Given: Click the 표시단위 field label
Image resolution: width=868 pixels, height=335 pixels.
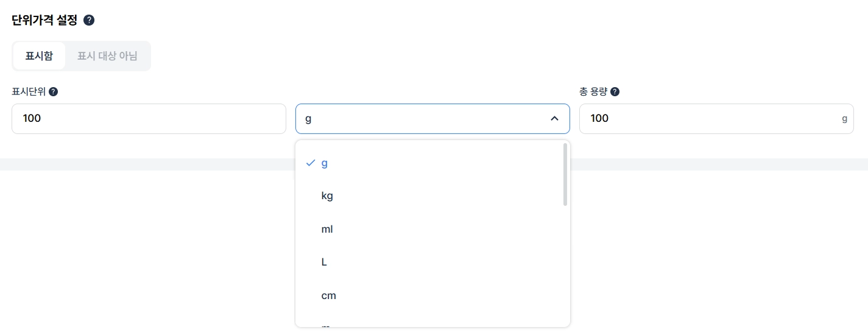Looking at the screenshot, I should click(x=29, y=92).
